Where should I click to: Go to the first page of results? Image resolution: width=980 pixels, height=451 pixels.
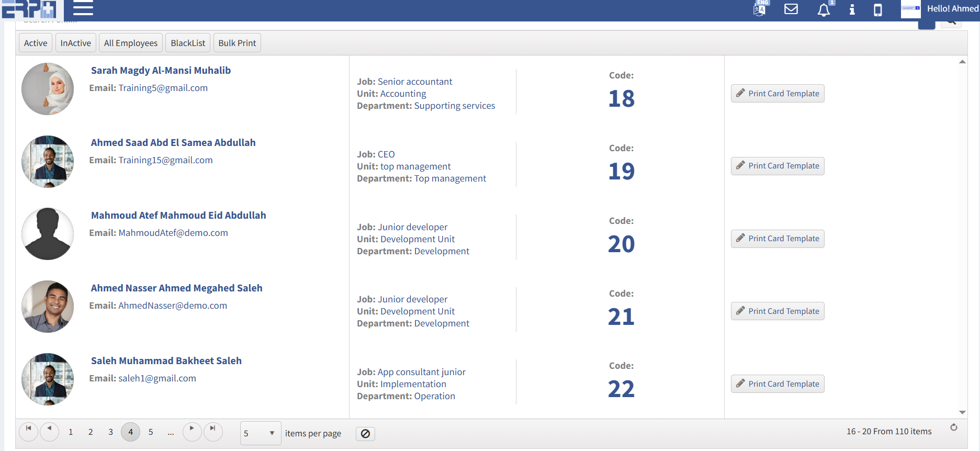[28, 431]
